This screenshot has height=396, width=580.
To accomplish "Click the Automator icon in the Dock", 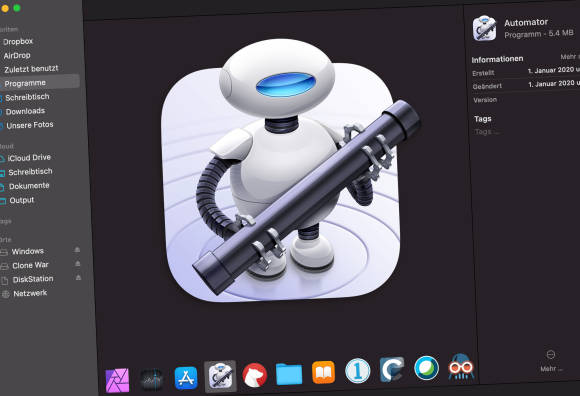I will 220,376.
